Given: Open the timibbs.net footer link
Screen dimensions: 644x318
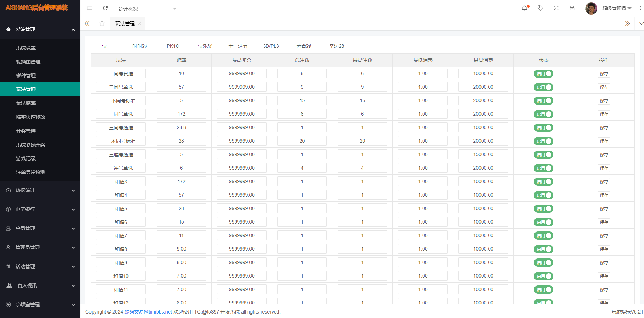Looking at the screenshot, I should [148, 312].
